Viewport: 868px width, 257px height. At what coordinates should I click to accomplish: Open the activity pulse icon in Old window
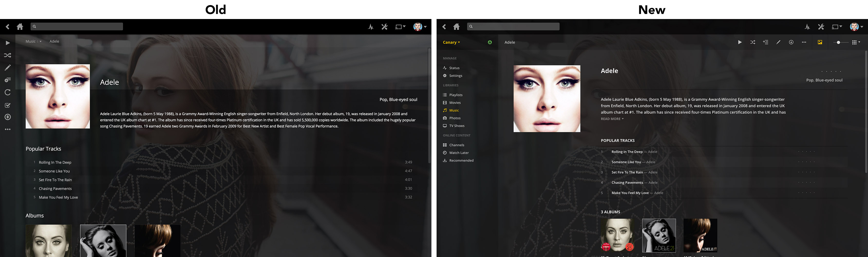[371, 27]
